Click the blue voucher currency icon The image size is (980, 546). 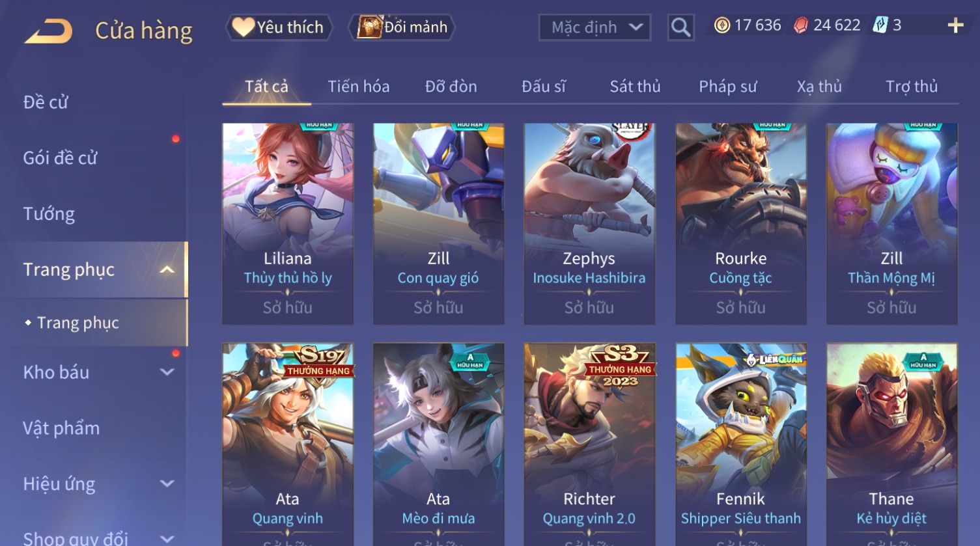(x=880, y=25)
